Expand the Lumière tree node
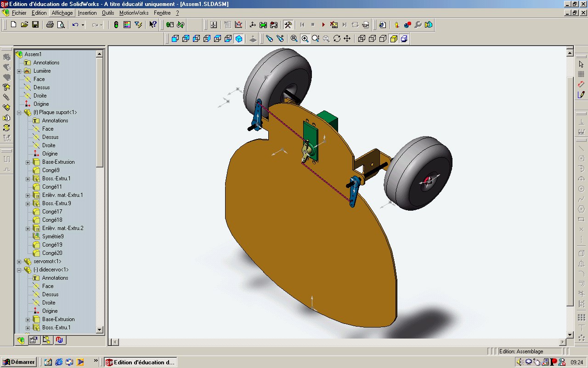 click(x=19, y=71)
